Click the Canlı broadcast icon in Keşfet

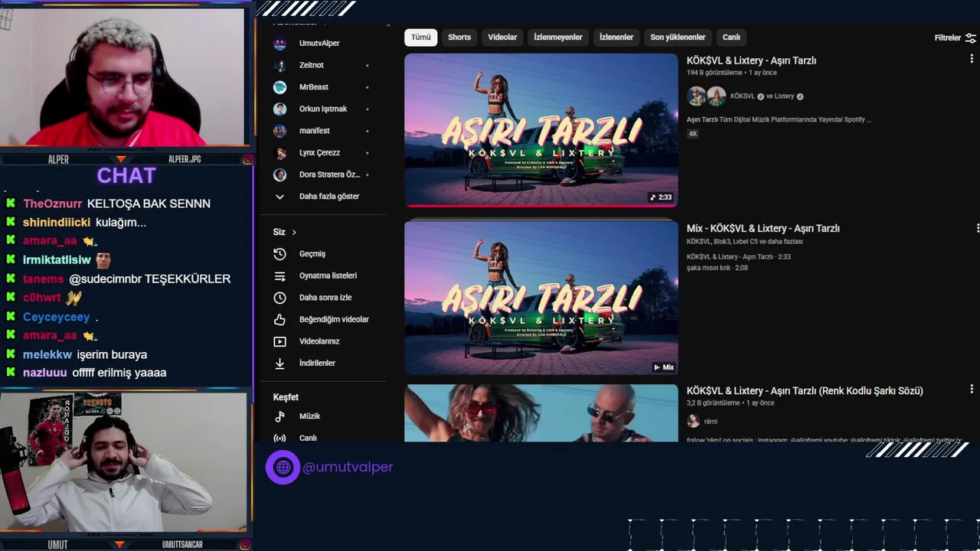point(280,438)
